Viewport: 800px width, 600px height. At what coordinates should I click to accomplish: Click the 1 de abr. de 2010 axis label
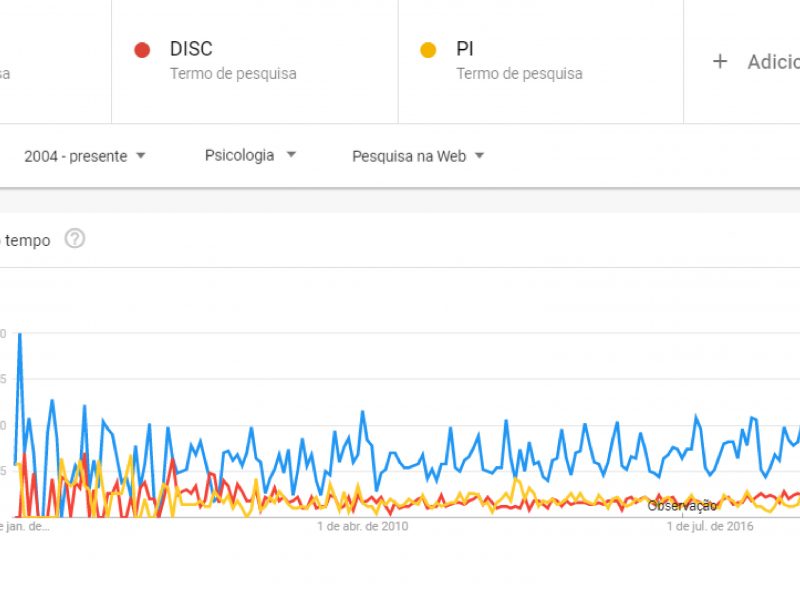[x=362, y=526]
